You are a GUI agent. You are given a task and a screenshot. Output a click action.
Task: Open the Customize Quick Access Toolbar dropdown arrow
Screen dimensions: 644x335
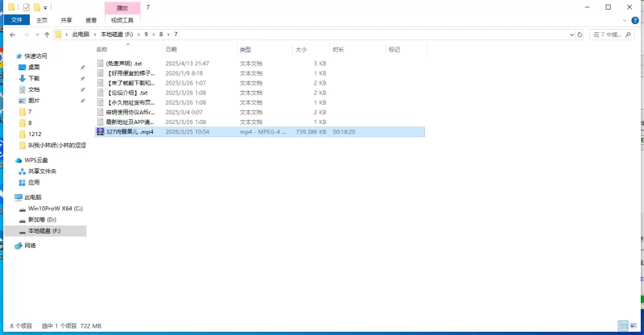click(45, 7)
